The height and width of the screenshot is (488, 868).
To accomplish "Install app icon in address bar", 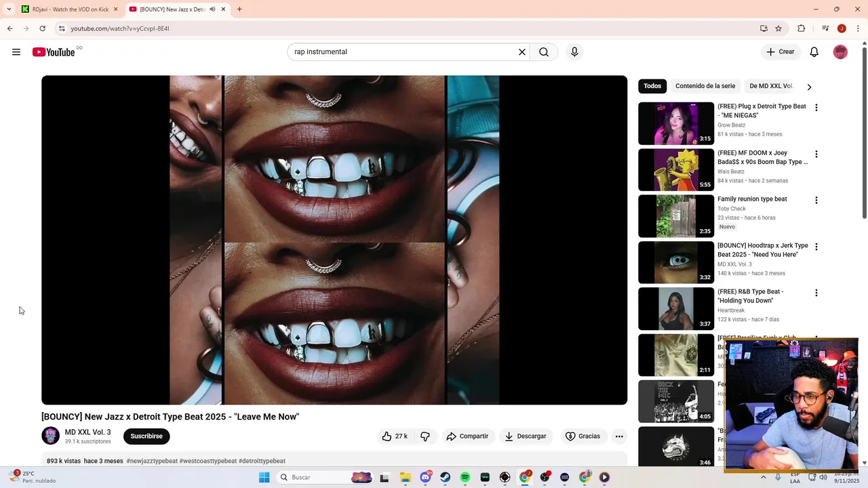I will tap(764, 28).
